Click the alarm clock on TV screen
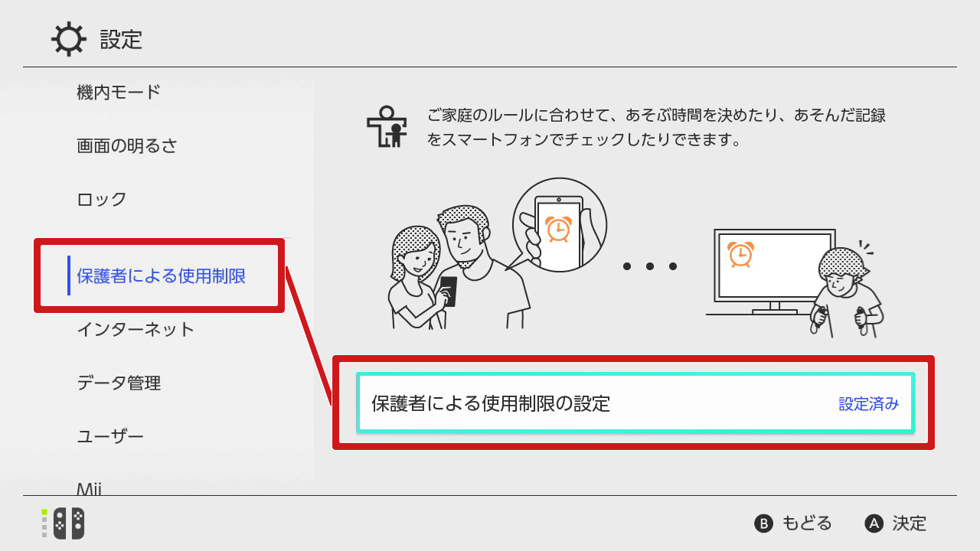 740,253
